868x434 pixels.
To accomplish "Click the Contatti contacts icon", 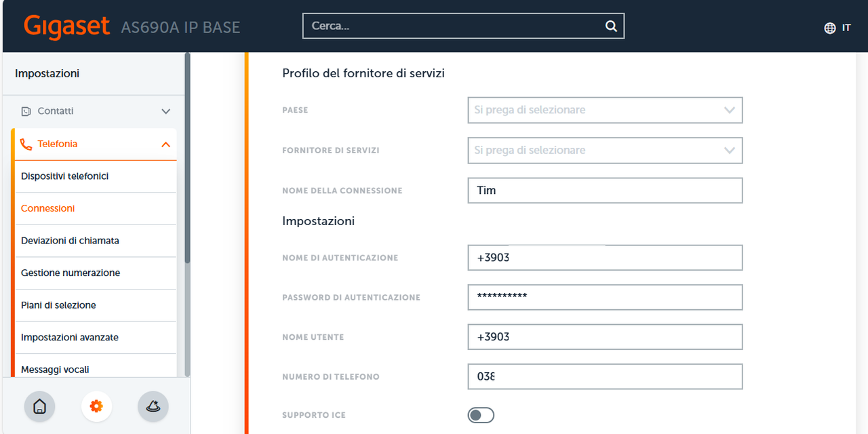I will 26,111.
